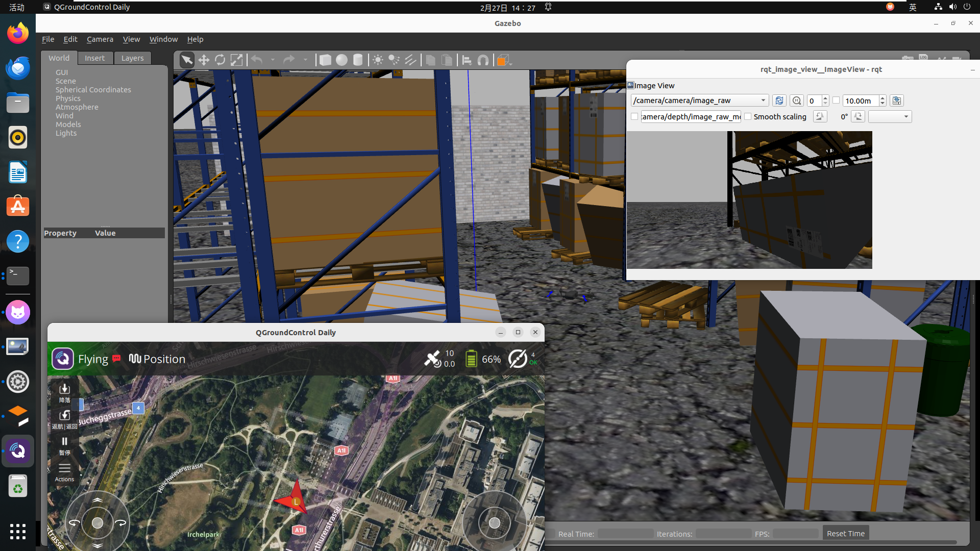Open the Help menu in Gazebo
980x551 pixels.
point(195,39)
